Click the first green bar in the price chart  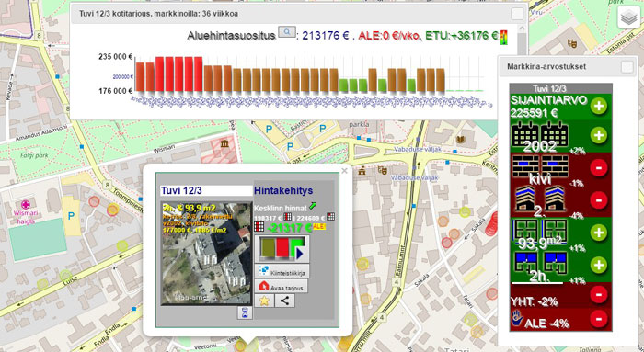344,85
